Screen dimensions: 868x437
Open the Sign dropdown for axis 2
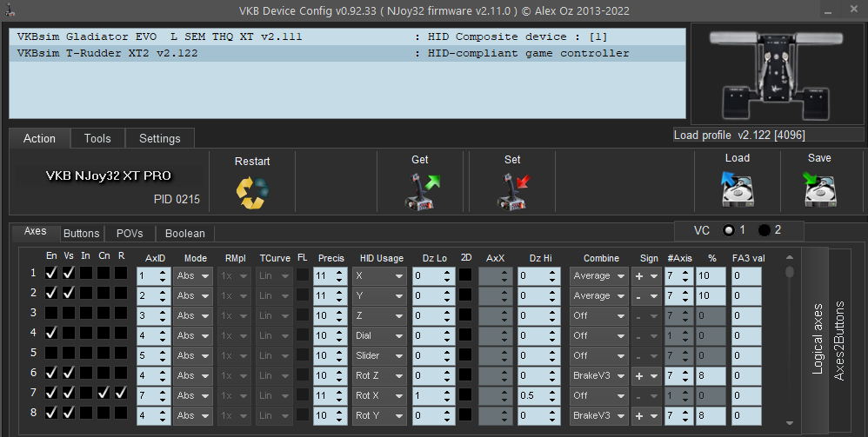pos(646,296)
